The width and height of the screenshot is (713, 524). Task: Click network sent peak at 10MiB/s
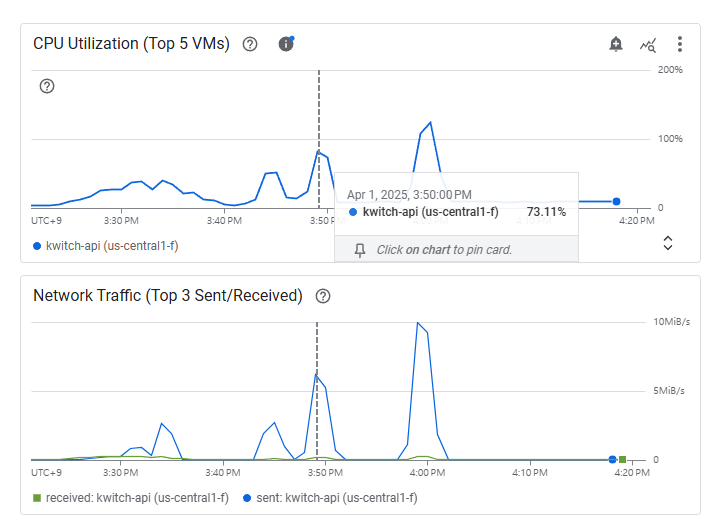[x=417, y=323]
